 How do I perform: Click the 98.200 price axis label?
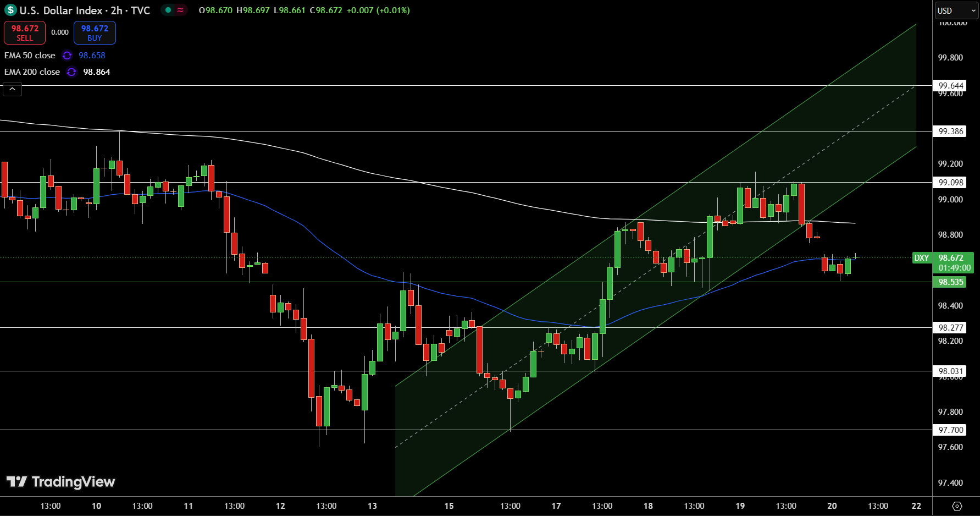(x=950, y=341)
